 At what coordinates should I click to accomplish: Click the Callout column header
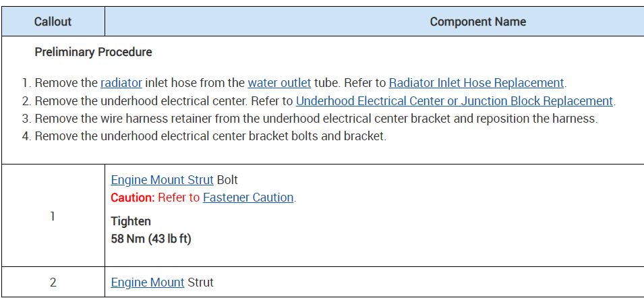point(53,22)
